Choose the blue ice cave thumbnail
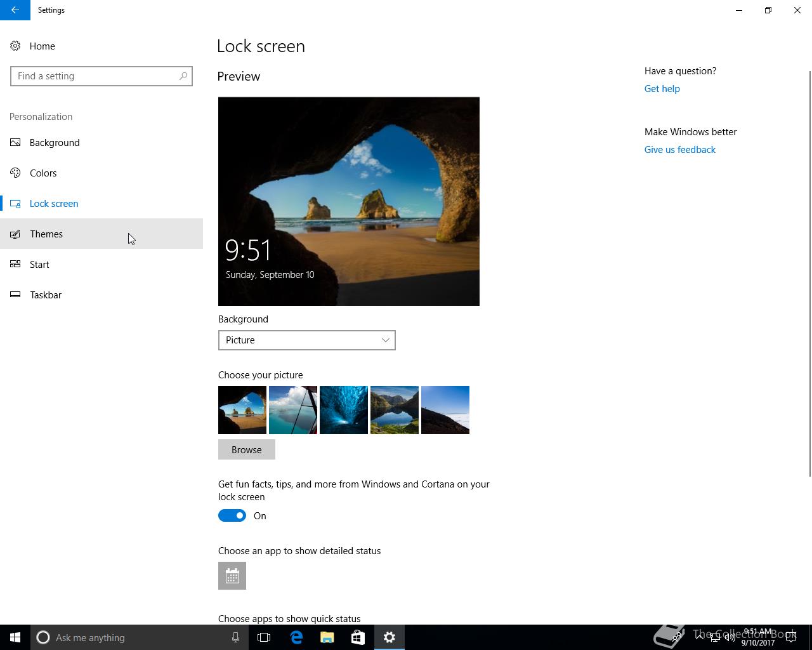Image resolution: width=812 pixels, height=650 pixels. (x=344, y=410)
